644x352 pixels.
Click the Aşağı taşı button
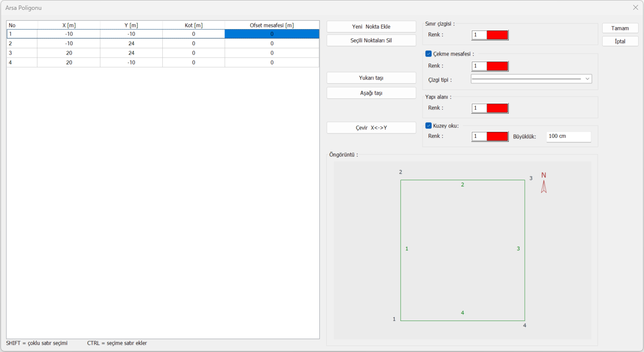(x=371, y=93)
